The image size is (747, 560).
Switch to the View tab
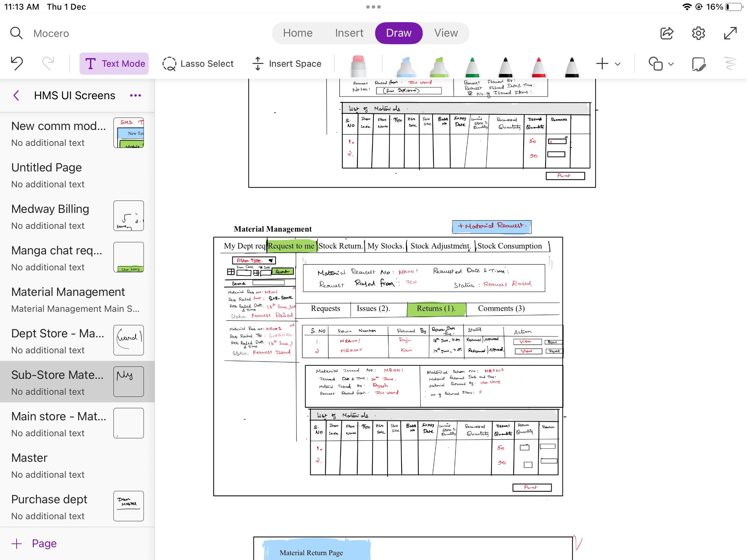point(446,33)
